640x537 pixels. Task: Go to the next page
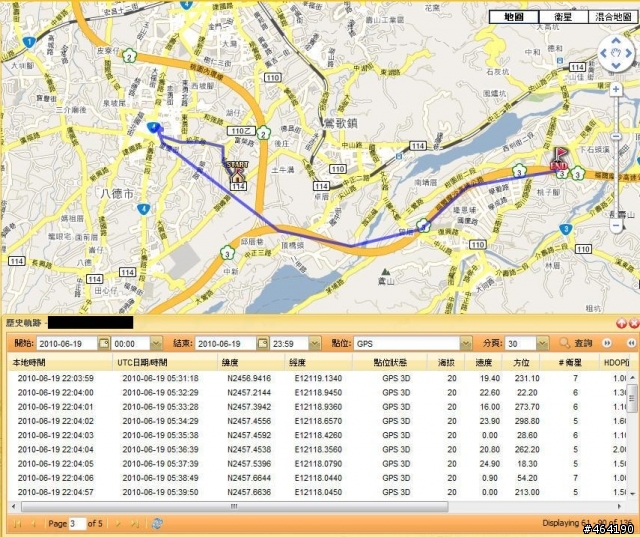tap(118, 523)
